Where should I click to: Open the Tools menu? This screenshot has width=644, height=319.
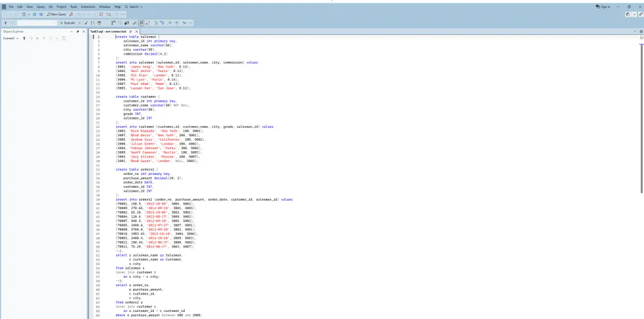coord(73,7)
